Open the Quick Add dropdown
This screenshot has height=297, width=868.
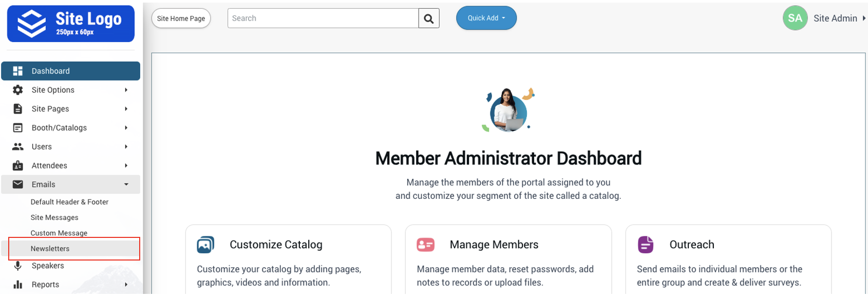[x=486, y=18]
